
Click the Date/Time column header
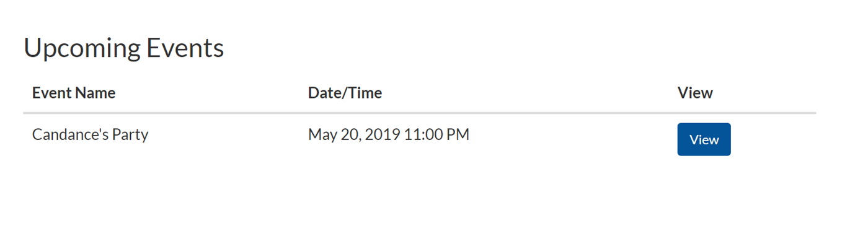pos(345,93)
